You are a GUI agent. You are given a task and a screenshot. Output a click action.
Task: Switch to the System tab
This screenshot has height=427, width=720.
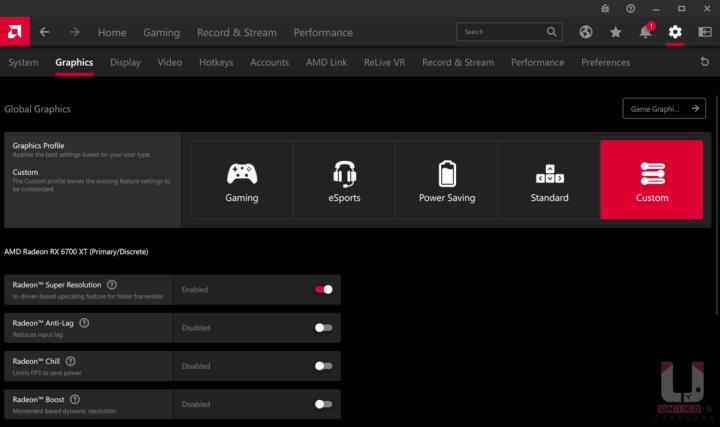coord(23,62)
